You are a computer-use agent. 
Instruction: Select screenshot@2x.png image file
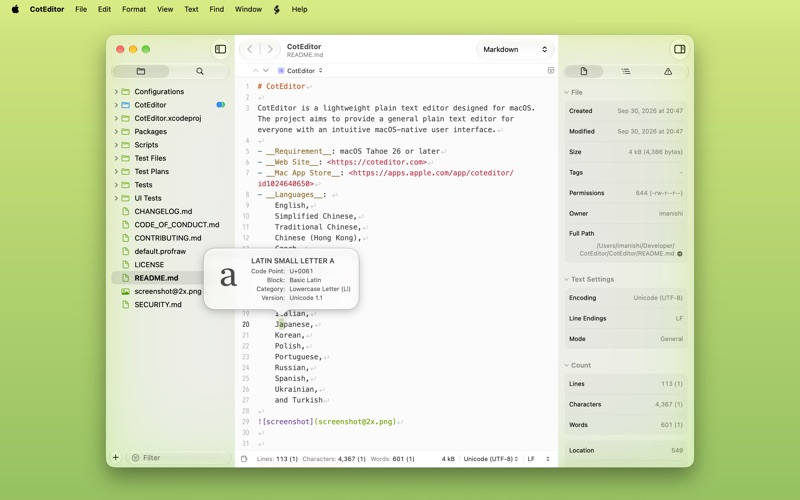point(168,291)
